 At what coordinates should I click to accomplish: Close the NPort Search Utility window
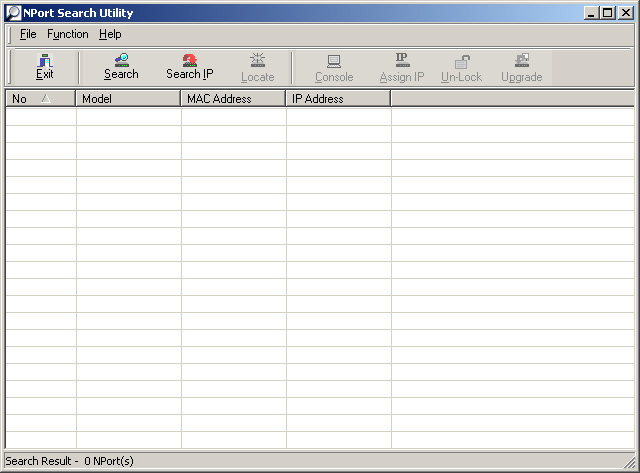(624, 13)
